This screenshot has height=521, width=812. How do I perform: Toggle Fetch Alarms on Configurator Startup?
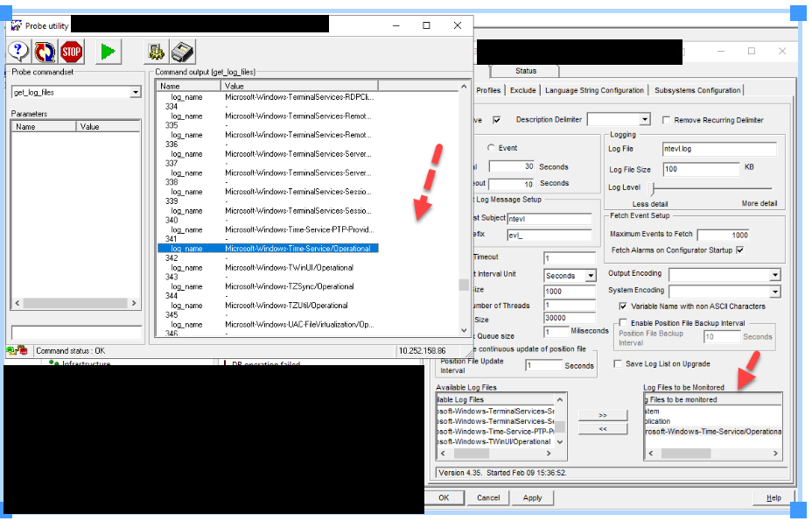[740, 250]
